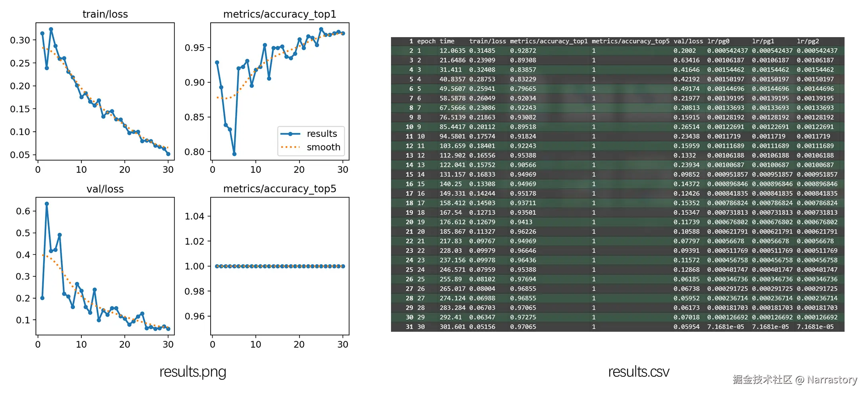Click the train/loss chart title
This screenshot has width=868, height=396.
point(105,14)
